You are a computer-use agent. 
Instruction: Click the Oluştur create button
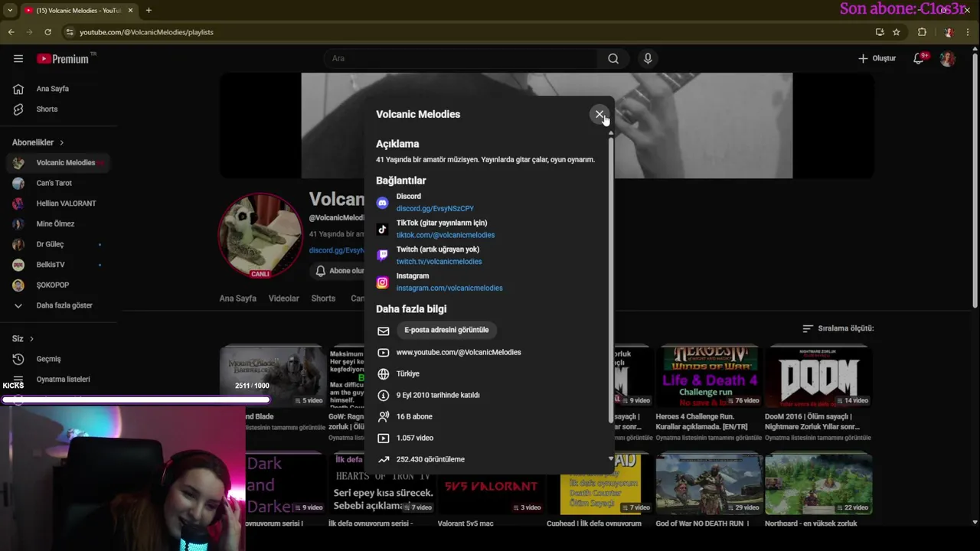[x=877, y=59]
